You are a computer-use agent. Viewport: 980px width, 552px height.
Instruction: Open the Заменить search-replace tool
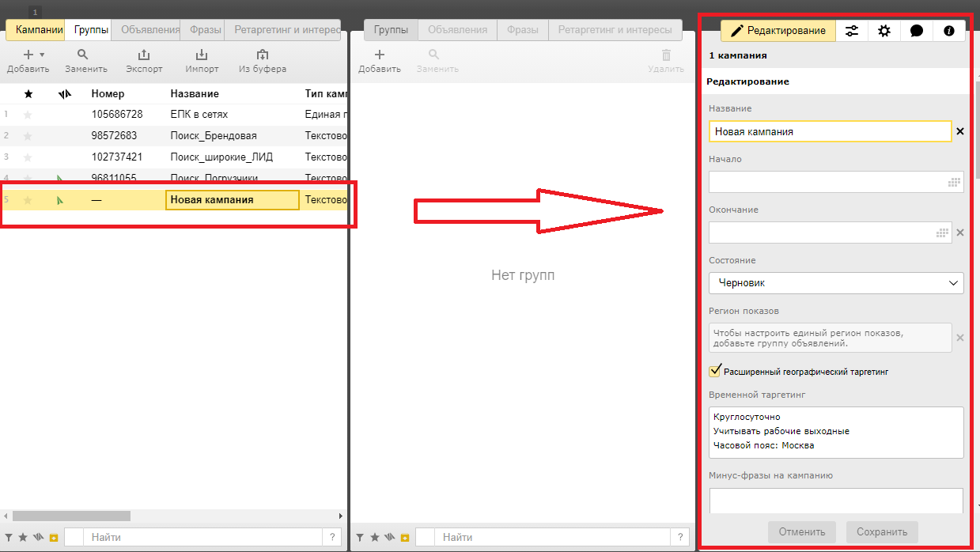(x=82, y=55)
